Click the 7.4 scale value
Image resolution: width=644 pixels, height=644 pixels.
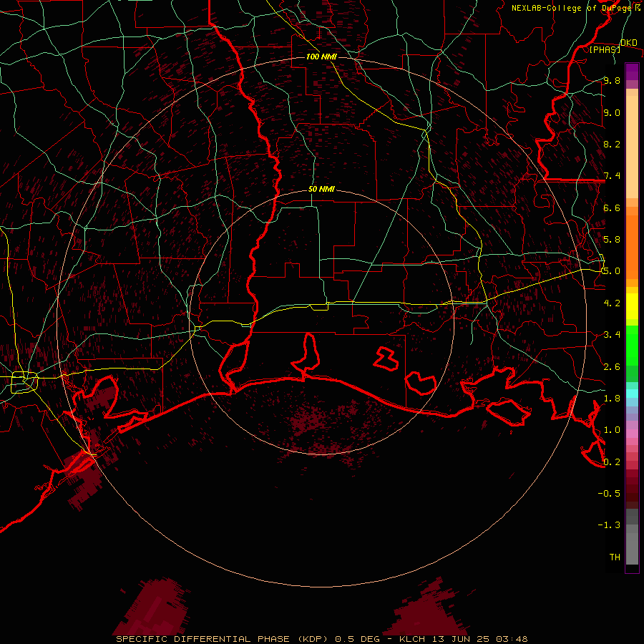tap(612, 176)
